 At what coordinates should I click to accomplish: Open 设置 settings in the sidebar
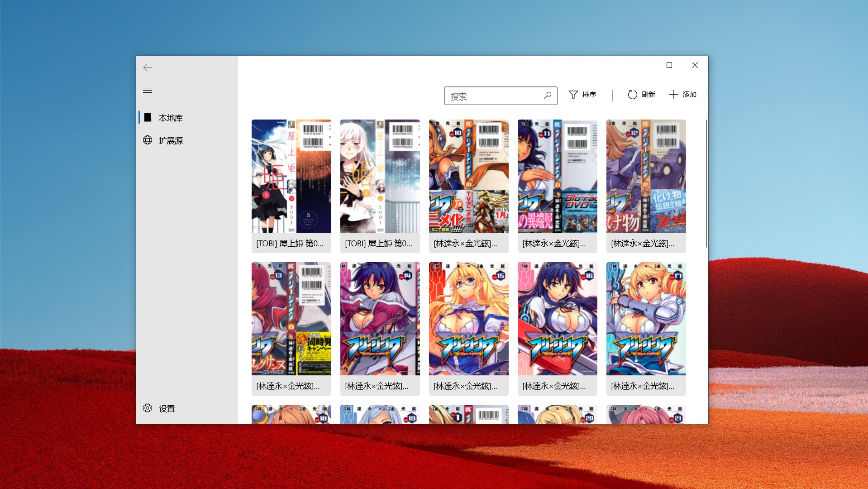point(187,408)
